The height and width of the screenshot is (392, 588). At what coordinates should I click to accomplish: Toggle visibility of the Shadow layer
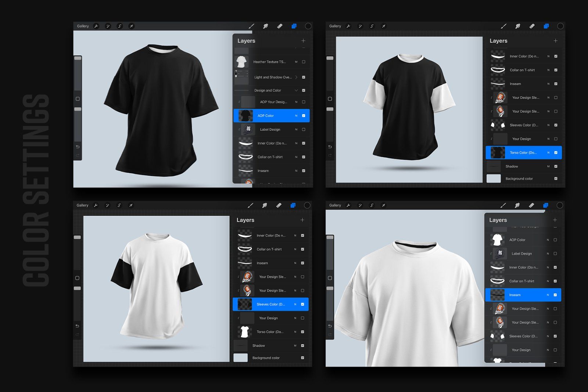click(555, 166)
